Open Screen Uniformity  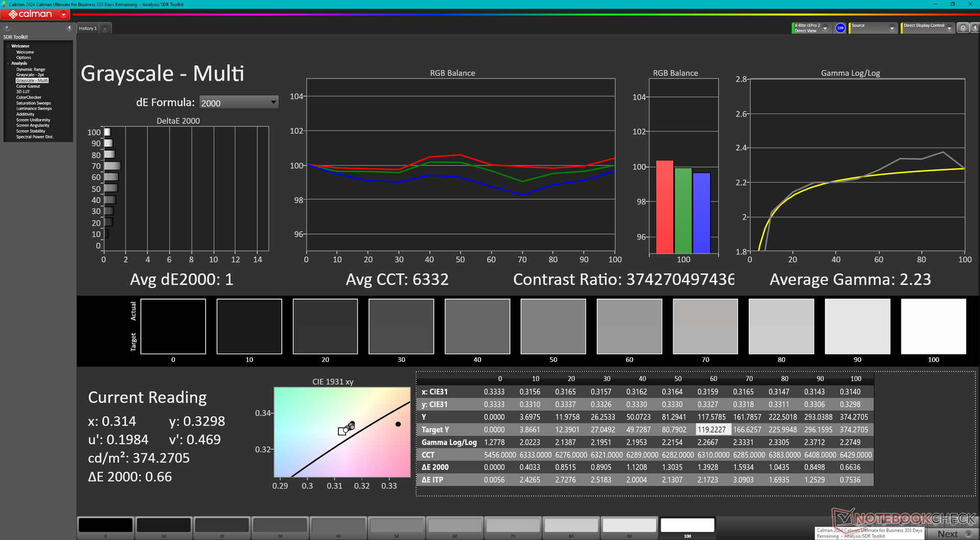(x=33, y=120)
